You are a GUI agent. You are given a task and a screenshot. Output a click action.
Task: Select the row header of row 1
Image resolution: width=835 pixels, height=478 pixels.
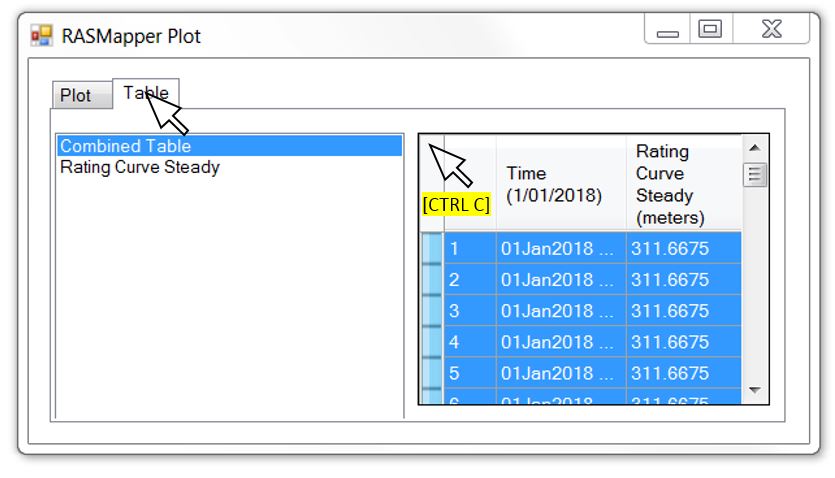[432, 248]
